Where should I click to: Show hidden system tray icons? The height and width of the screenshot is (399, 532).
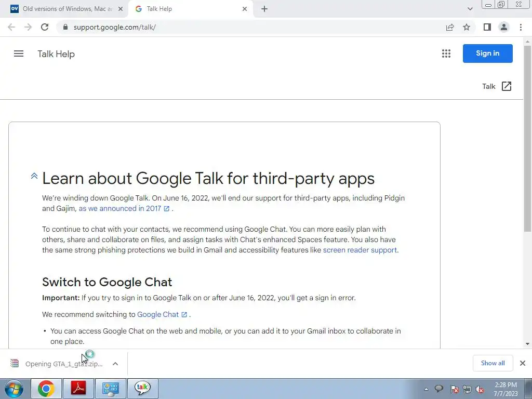point(426,389)
